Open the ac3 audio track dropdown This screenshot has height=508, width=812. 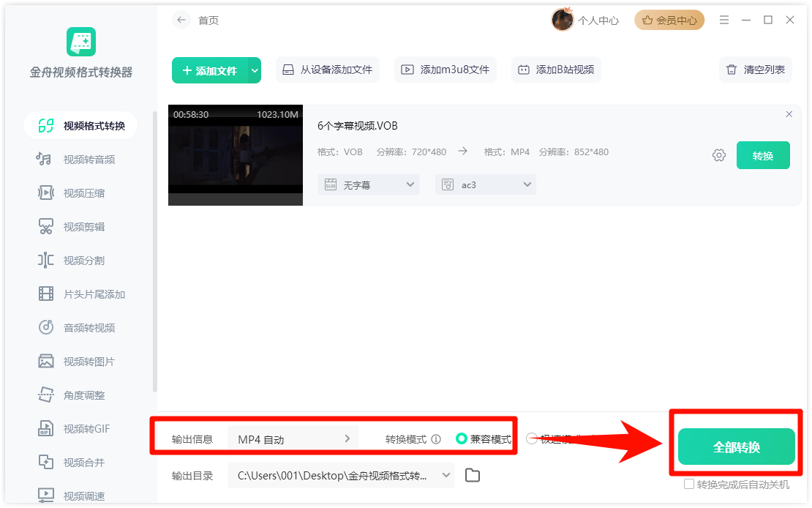pos(485,184)
